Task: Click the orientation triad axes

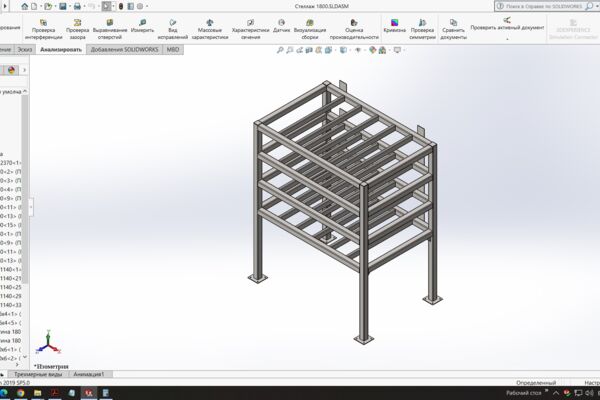Action: click(x=48, y=342)
